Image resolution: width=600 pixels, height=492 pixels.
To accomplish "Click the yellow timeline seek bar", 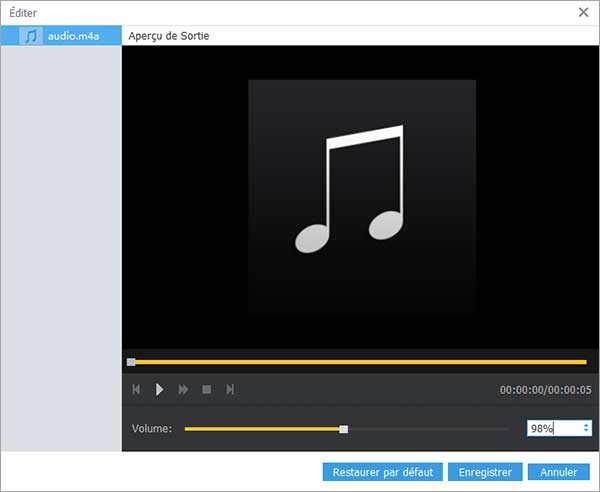I will 357,362.
